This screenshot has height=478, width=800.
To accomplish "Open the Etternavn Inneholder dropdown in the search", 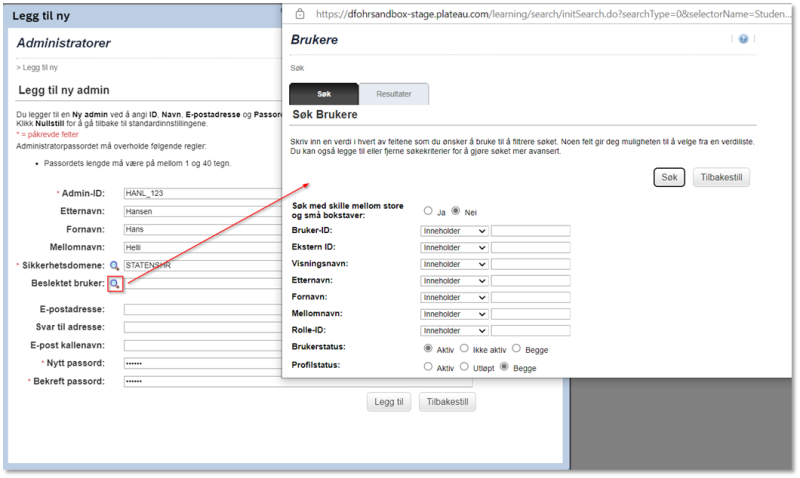I will [454, 281].
